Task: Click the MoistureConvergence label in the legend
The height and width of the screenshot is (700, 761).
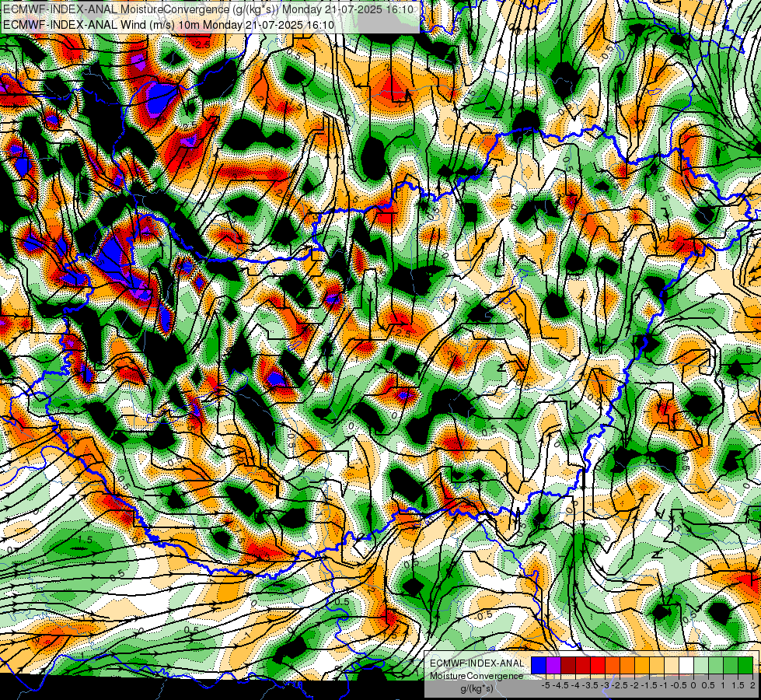Action: [x=476, y=676]
